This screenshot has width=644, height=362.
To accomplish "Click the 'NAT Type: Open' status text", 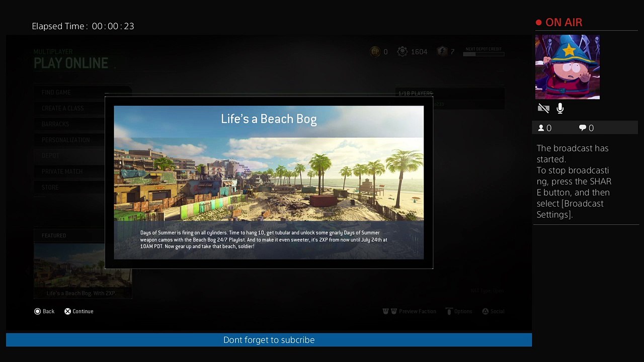I will pos(487,291).
